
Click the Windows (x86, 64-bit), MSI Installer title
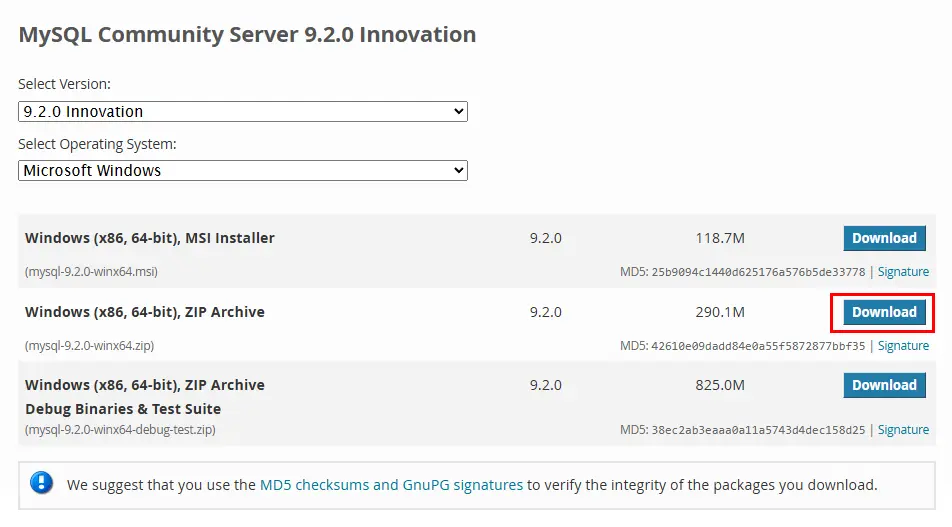pos(149,238)
